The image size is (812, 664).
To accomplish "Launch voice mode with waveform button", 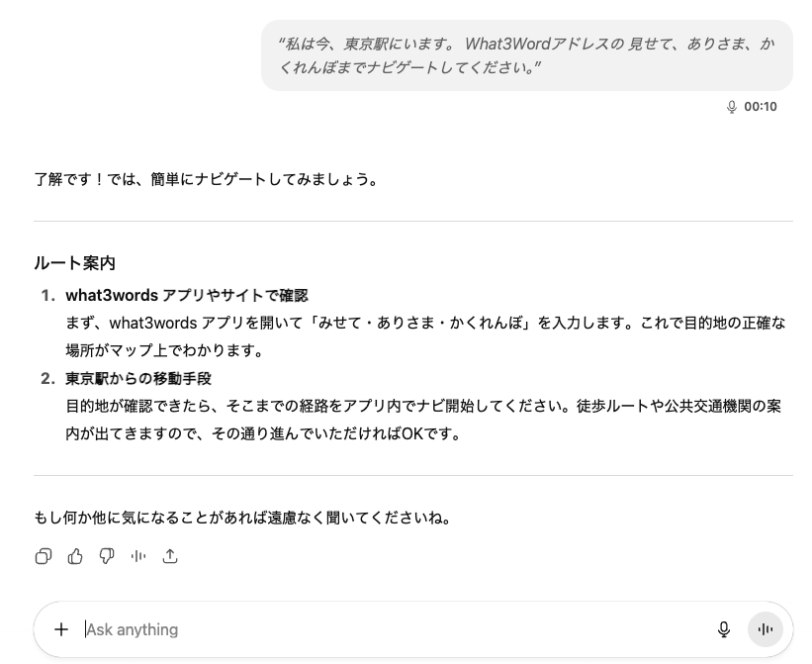I will 765,629.
